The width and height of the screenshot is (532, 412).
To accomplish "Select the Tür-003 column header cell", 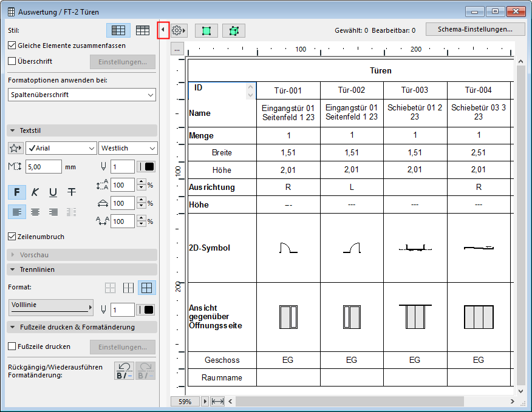I will (415, 90).
